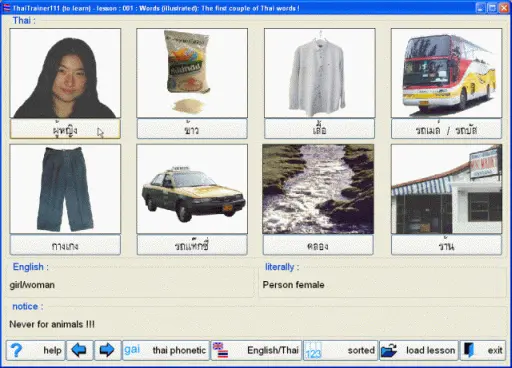Minimize the ThaiTrainer111 window
The width and height of the screenshot is (512, 368).
click(x=480, y=8)
